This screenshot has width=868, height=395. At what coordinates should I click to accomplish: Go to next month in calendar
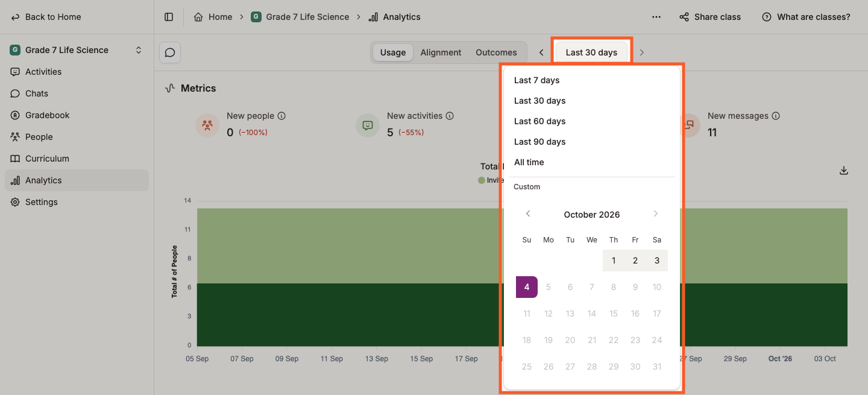tap(656, 214)
